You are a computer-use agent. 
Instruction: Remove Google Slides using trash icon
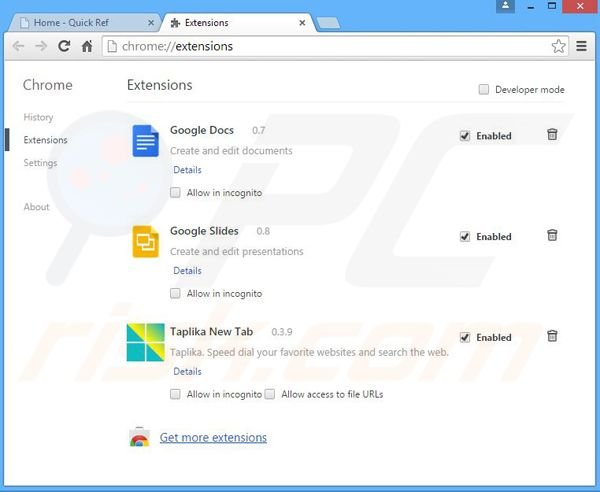coord(552,235)
